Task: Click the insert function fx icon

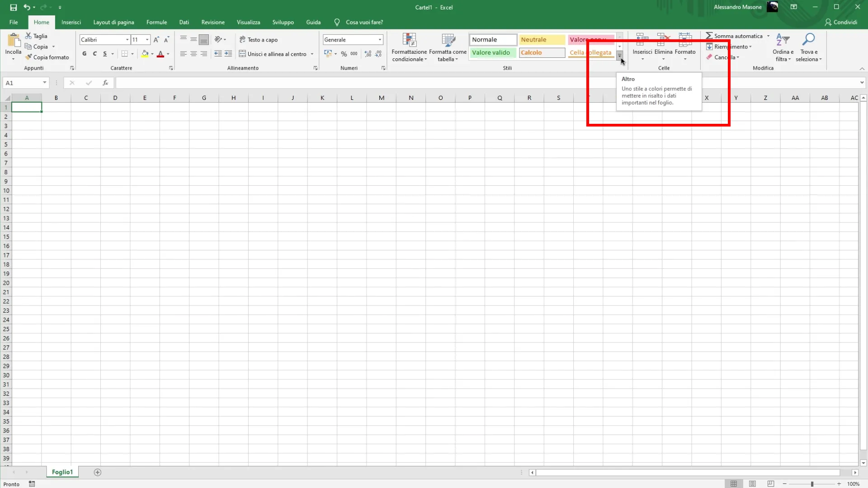Action: pos(105,83)
